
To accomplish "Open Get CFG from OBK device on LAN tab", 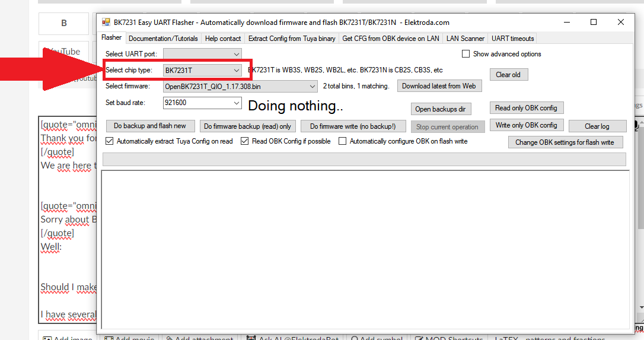I will pyautogui.click(x=391, y=38).
